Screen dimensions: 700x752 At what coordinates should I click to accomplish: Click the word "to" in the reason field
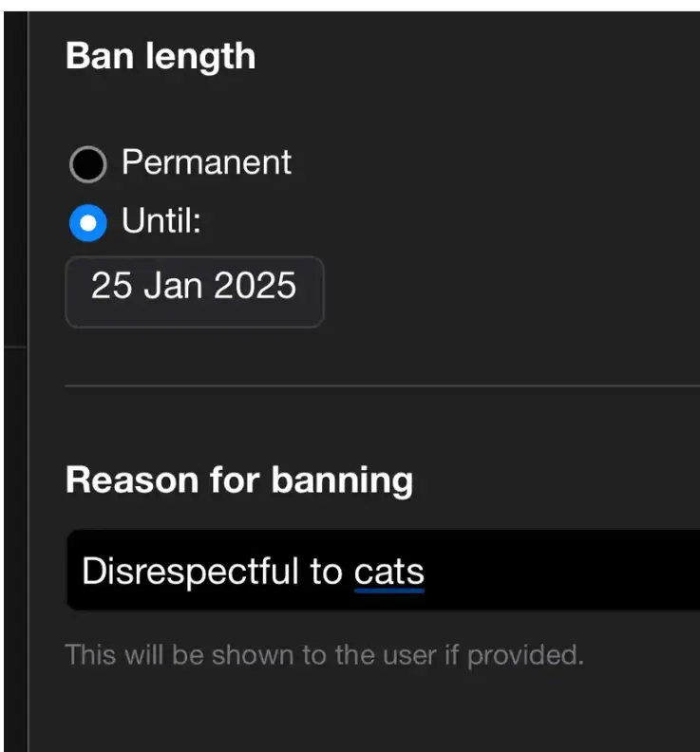(x=325, y=572)
